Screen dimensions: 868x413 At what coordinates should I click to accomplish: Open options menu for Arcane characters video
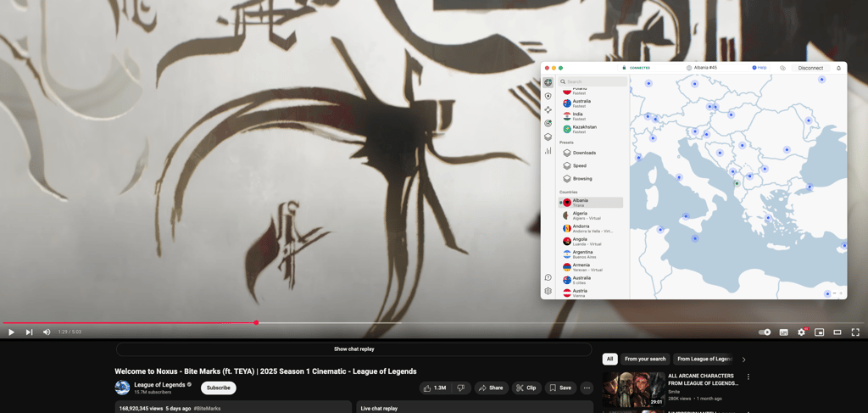point(748,377)
